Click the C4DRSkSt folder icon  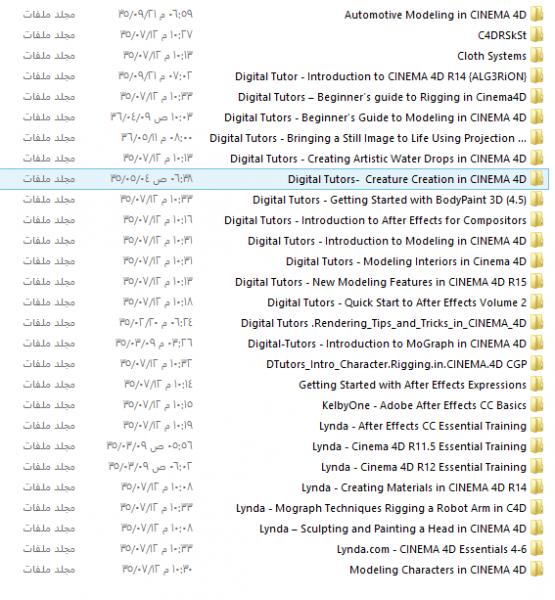pos(537,35)
